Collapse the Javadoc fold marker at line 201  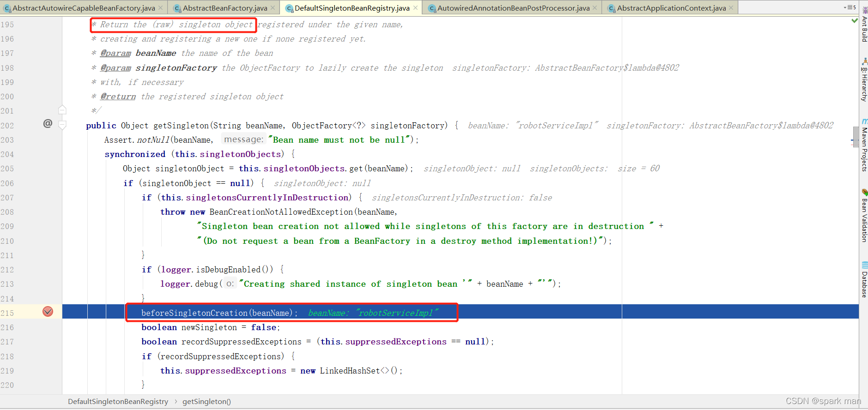pyautogui.click(x=62, y=110)
